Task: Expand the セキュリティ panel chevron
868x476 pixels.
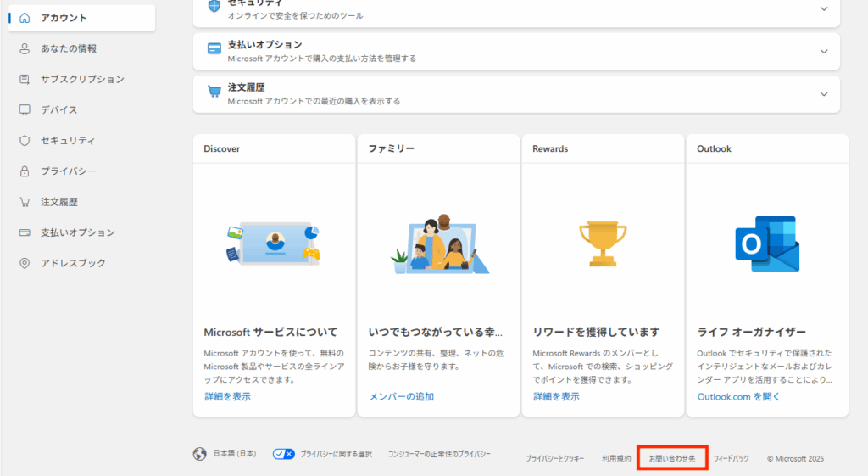Action: coord(824,8)
